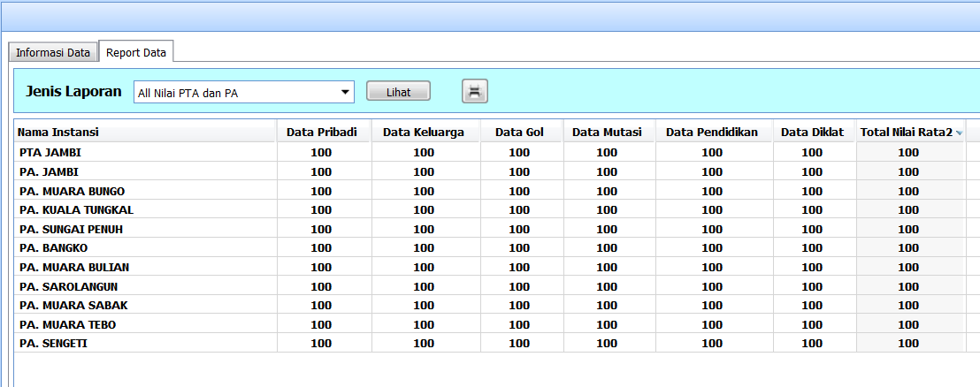Viewport: 980px width, 387px height.
Task: Select the Report Data tab
Action: point(136,53)
